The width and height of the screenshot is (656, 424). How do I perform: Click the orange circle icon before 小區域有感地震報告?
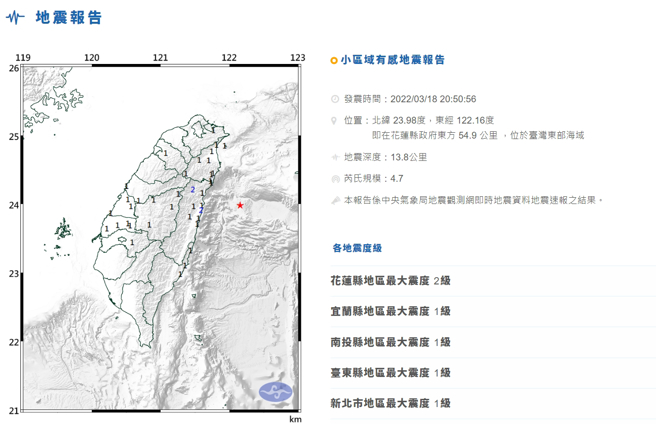click(334, 61)
